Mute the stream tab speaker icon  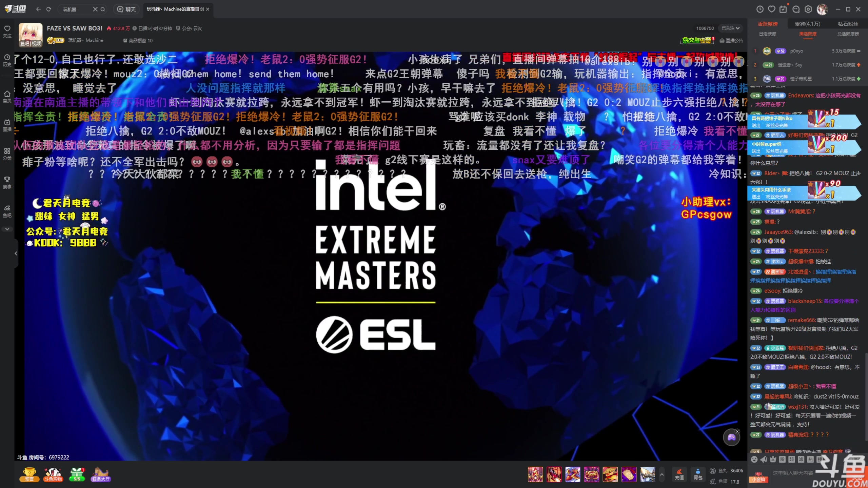click(x=202, y=9)
